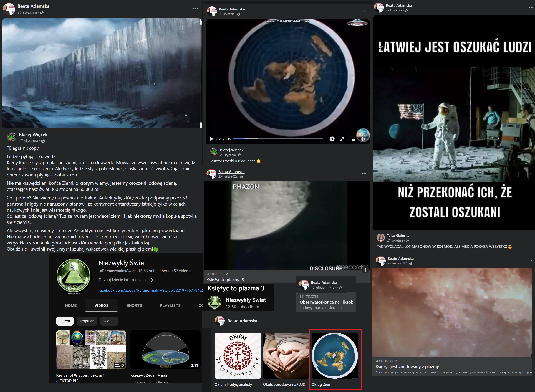The width and height of the screenshot is (535, 392).
Task: Switch to the VIDEOS tab
Action: (x=101, y=305)
